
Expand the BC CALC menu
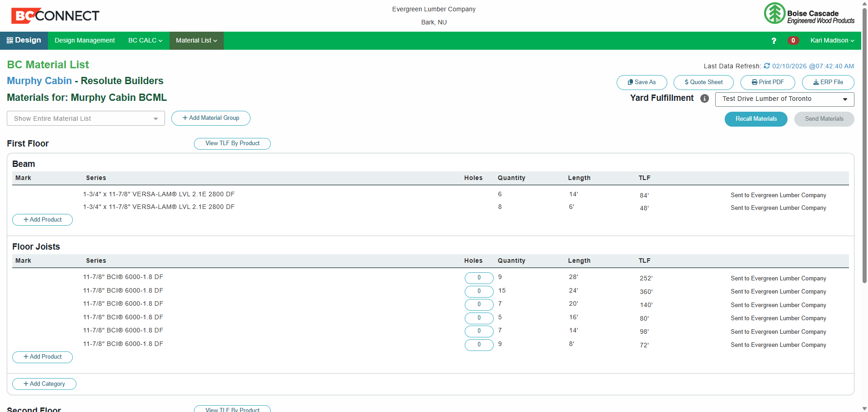(x=145, y=40)
